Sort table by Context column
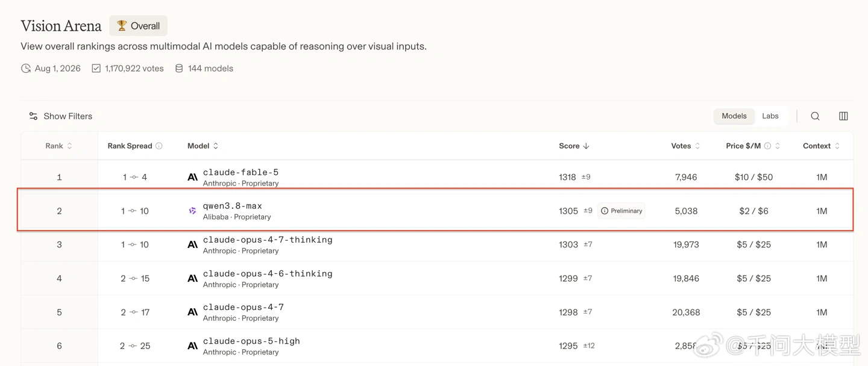Image resolution: width=868 pixels, height=366 pixels. 821,146
